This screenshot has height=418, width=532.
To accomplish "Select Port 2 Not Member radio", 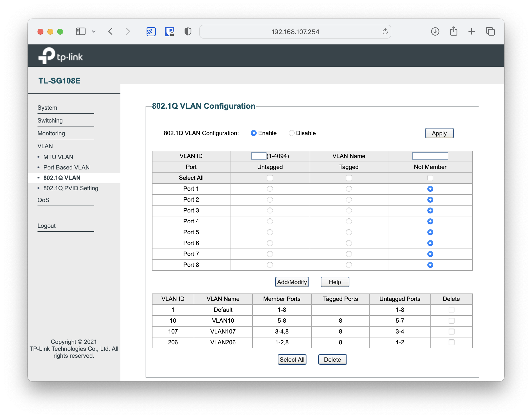I will pos(430,200).
